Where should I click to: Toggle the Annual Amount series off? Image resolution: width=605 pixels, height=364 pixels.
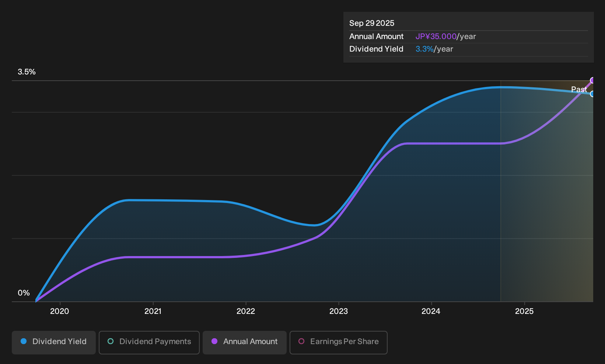click(x=245, y=343)
